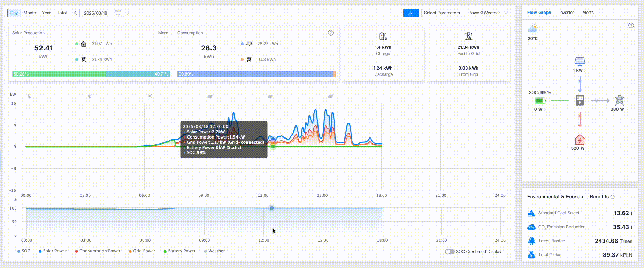The image size is (644, 268).
Task: Switch to the Month view tab
Action: 30,13
